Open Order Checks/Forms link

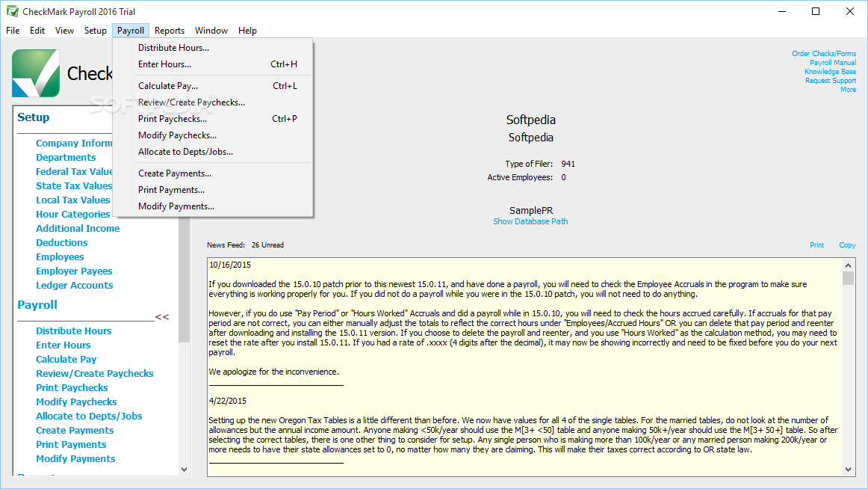[824, 54]
